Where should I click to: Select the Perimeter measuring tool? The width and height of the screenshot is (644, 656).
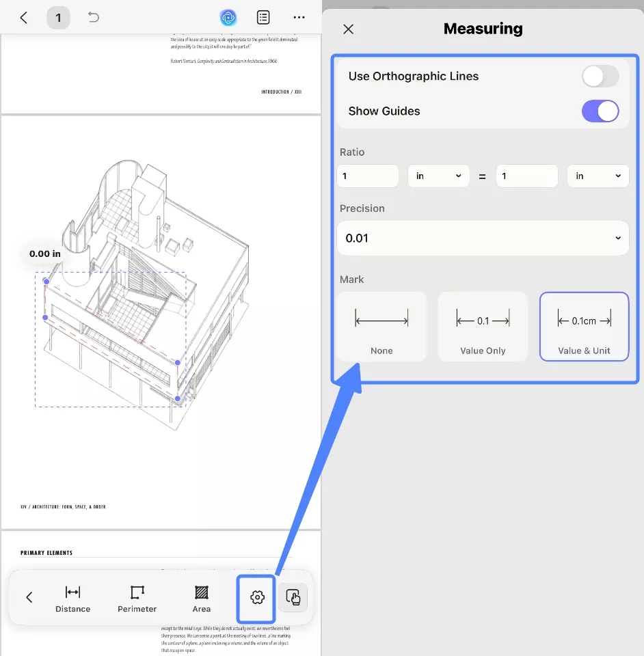pos(137,599)
